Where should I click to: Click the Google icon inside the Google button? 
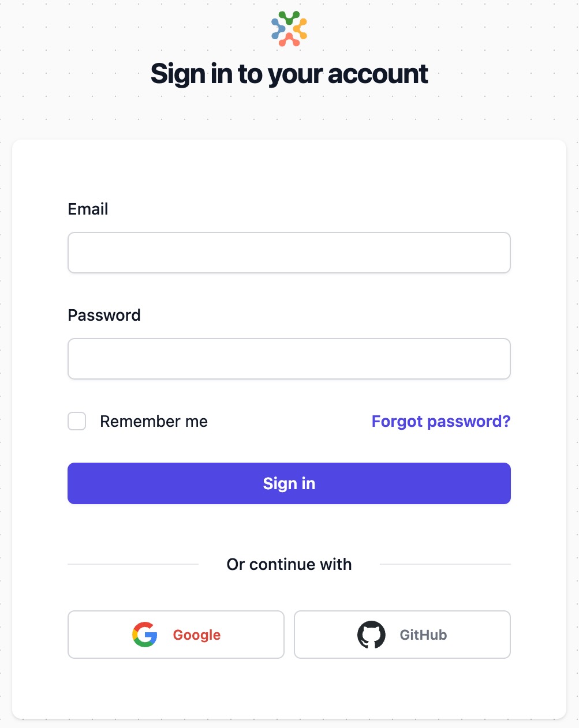click(x=145, y=635)
